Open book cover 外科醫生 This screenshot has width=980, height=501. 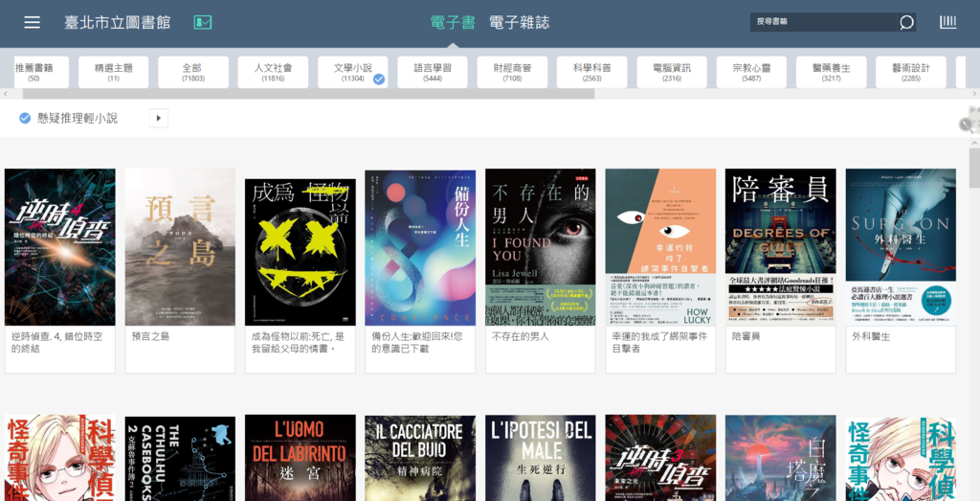[901, 247]
